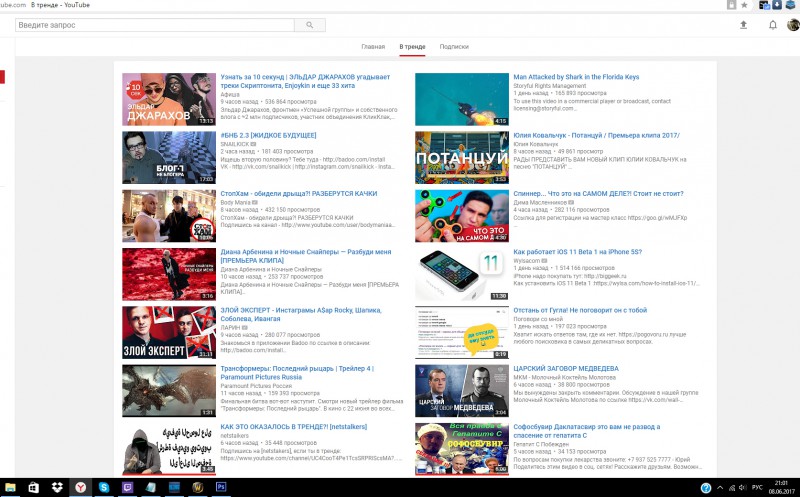Click the gray page icon in address bar
Viewport: 800px width, 497px height.
coord(732,5)
